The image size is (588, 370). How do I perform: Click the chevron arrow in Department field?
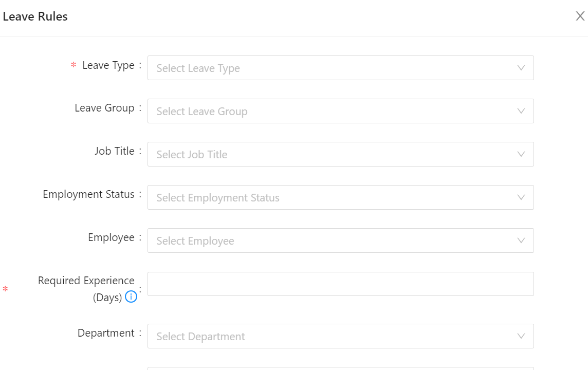521,336
